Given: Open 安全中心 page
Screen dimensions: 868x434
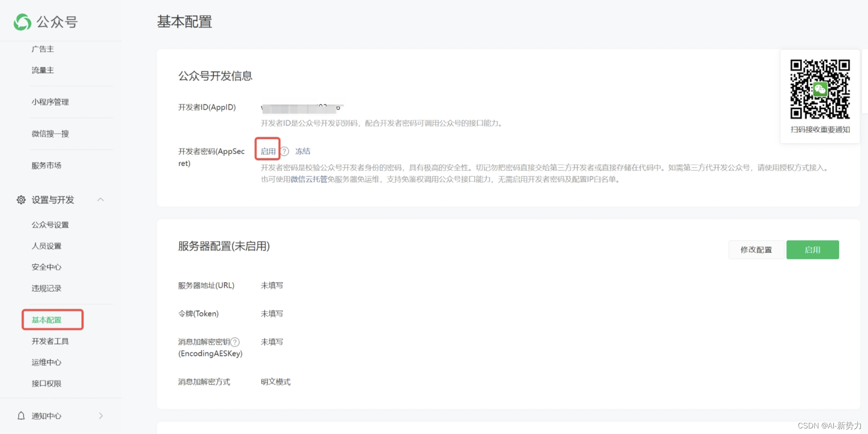Looking at the screenshot, I should 47,267.
